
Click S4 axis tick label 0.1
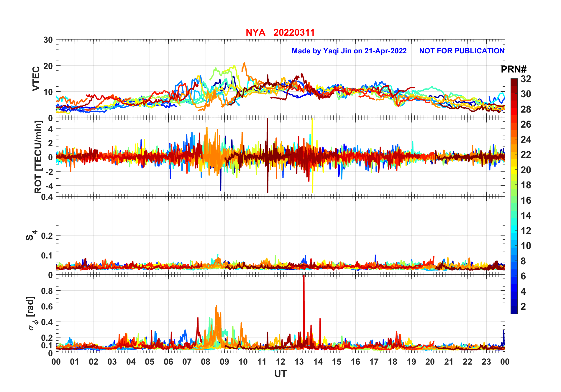click(x=47, y=256)
